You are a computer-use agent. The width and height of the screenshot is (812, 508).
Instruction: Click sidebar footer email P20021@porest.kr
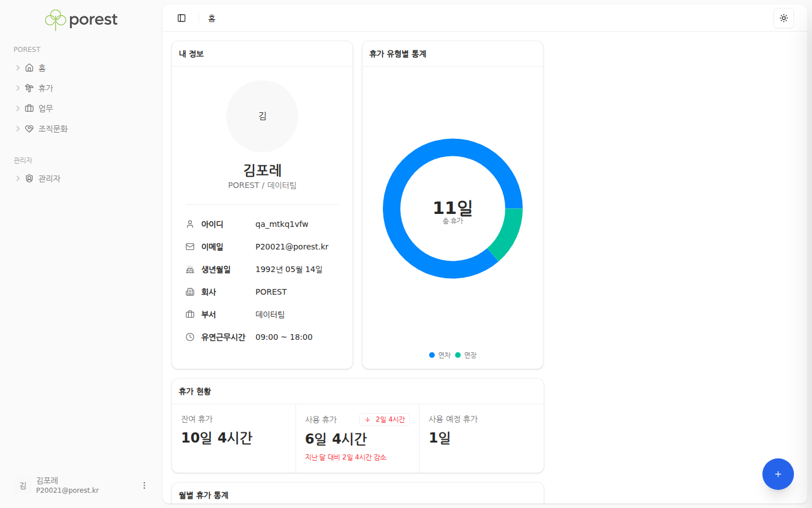pyautogui.click(x=68, y=491)
